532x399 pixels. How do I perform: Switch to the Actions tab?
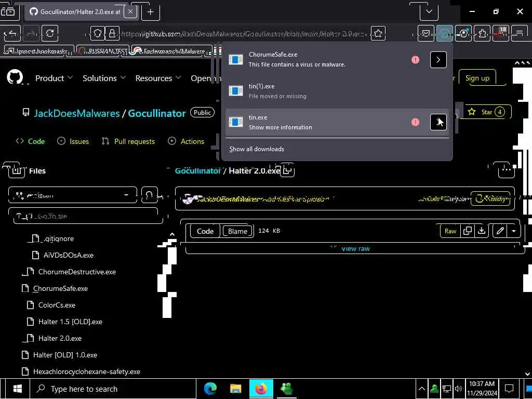pyautogui.click(x=186, y=141)
